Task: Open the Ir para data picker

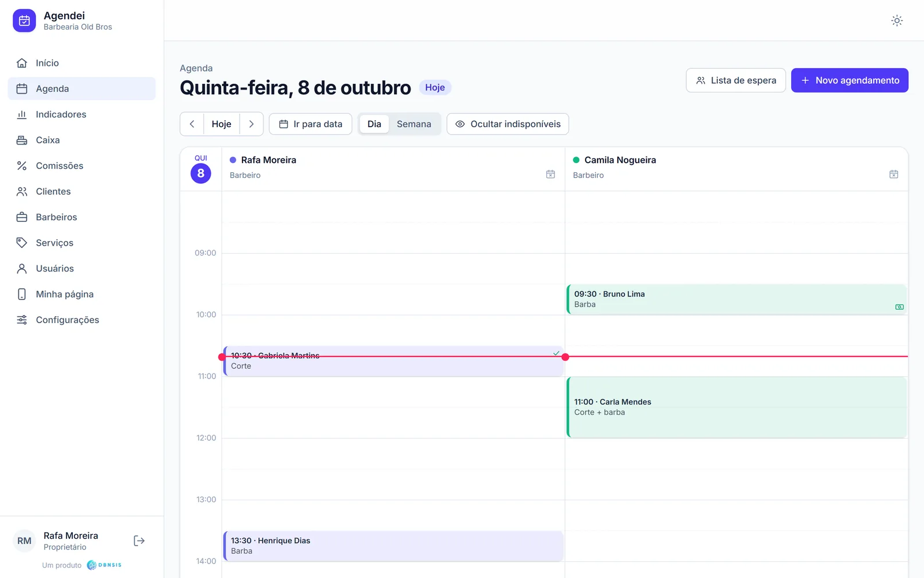Action: coord(311,124)
